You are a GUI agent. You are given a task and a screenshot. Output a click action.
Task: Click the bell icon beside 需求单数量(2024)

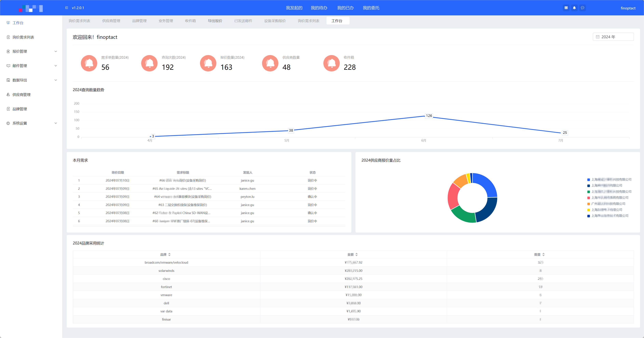(89, 63)
